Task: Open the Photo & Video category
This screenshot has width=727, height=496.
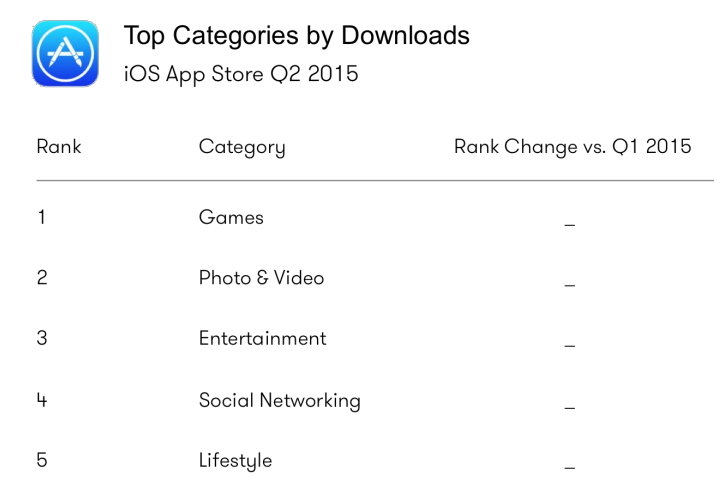Action: click(261, 278)
